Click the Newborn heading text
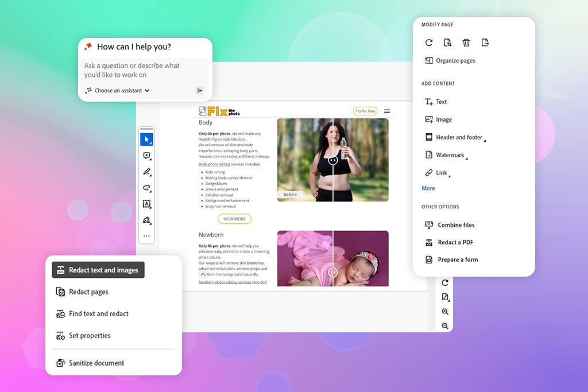The image size is (588, 392). (211, 235)
